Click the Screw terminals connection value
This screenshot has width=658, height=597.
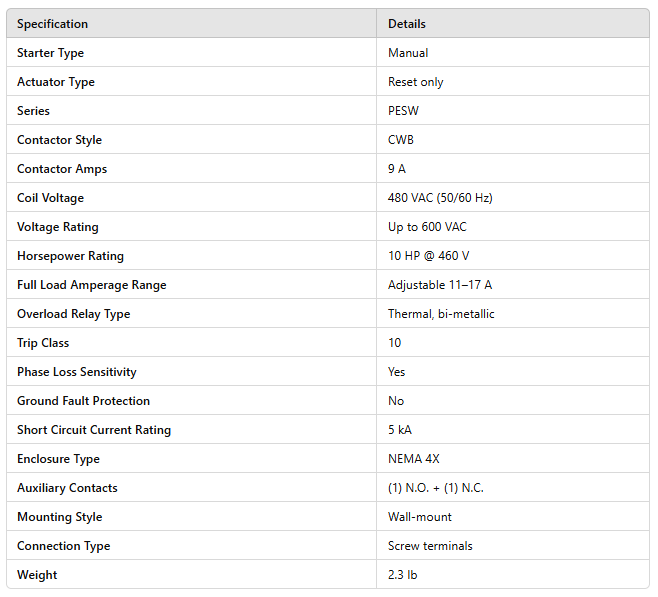pos(430,546)
